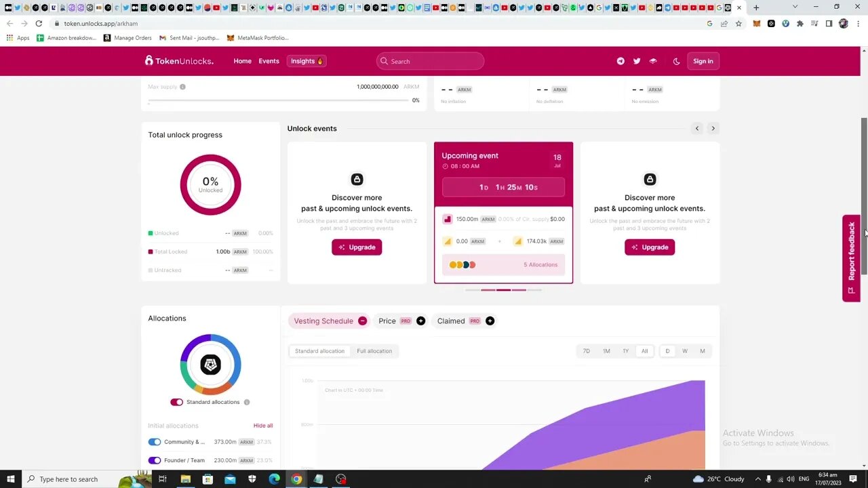Open File Explorer from taskbar

(185, 479)
